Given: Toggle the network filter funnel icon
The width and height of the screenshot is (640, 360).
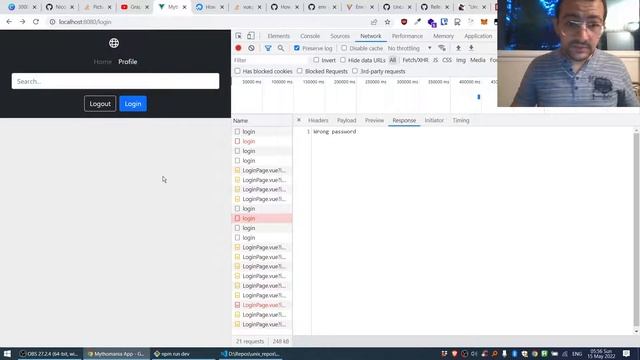Looking at the screenshot, I should pyautogui.click(x=268, y=48).
